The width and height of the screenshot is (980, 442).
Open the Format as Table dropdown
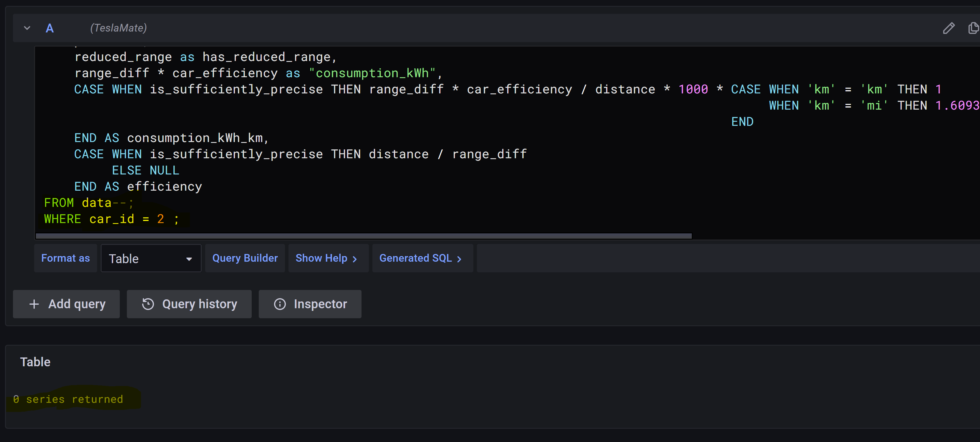point(151,258)
